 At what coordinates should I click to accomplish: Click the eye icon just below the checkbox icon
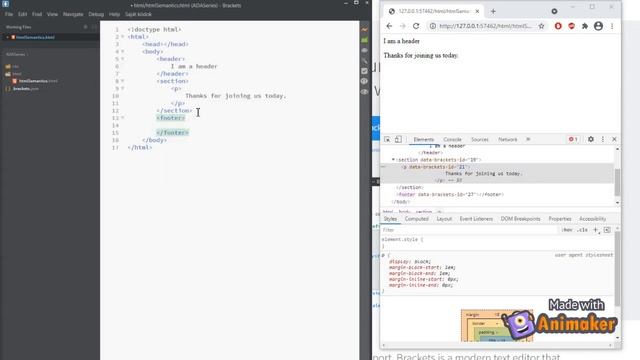point(364,81)
